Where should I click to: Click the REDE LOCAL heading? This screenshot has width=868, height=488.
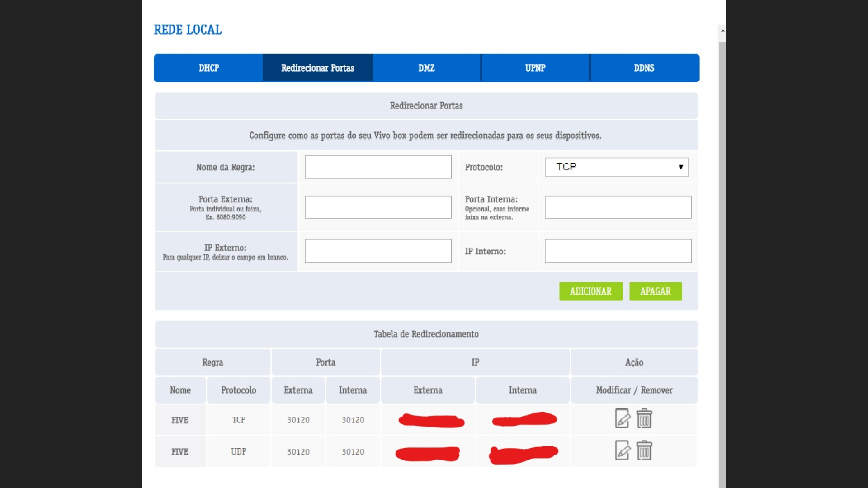(x=188, y=30)
